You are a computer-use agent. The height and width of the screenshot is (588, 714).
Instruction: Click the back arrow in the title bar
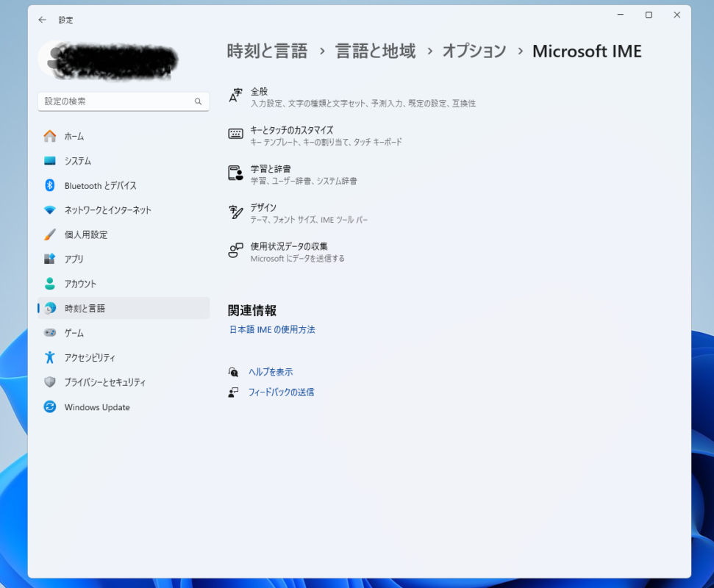pyautogui.click(x=43, y=20)
